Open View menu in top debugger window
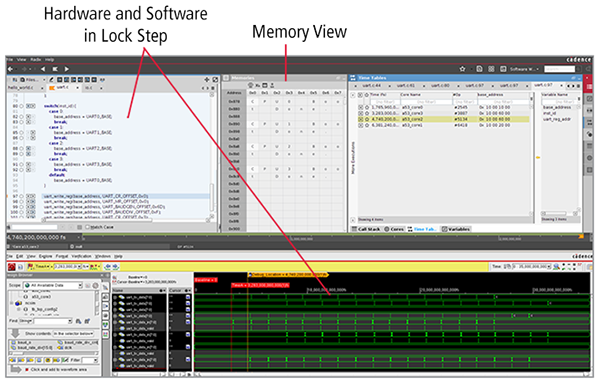The width and height of the screenshot is (600, 383). (x=21, y=60)
